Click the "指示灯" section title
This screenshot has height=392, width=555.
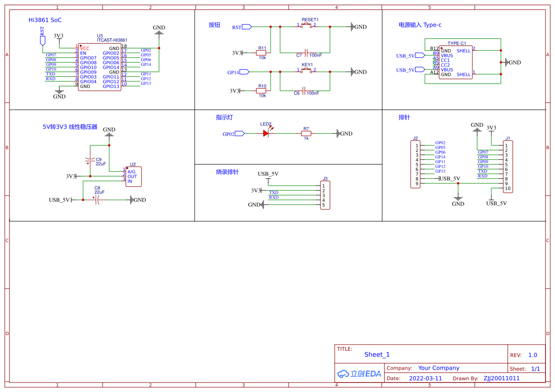coord(225,117)
